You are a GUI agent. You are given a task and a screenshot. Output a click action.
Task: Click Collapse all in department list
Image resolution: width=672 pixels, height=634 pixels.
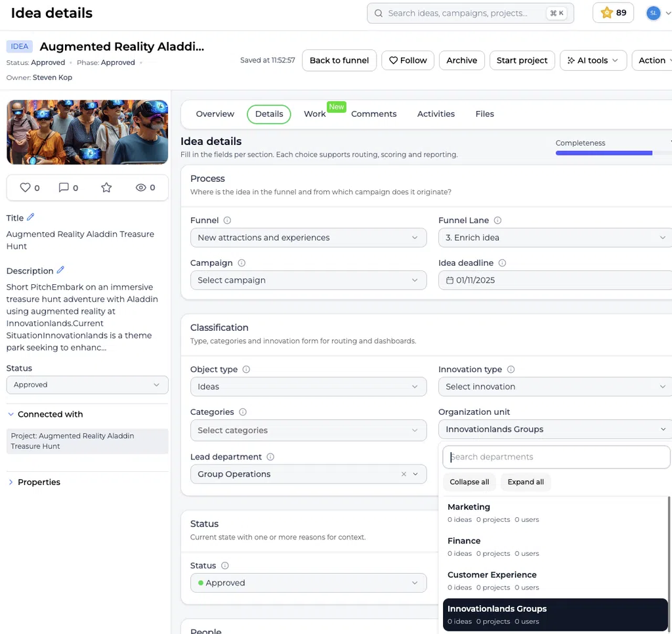(x=469, y=482)
